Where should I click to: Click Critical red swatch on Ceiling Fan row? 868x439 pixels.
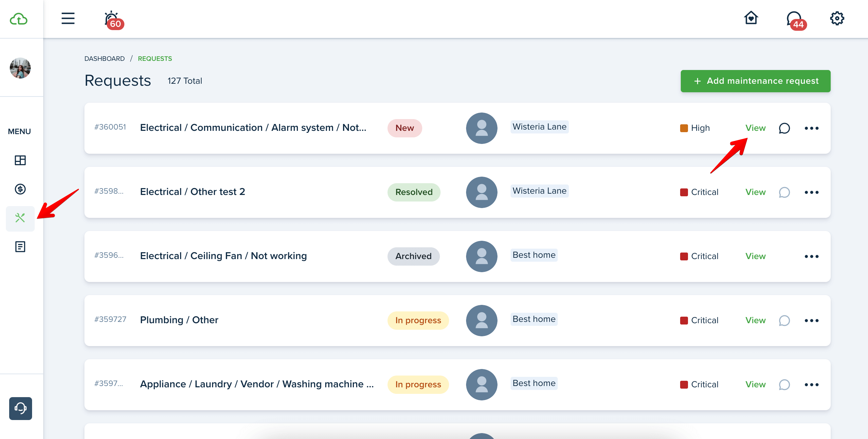684,256
